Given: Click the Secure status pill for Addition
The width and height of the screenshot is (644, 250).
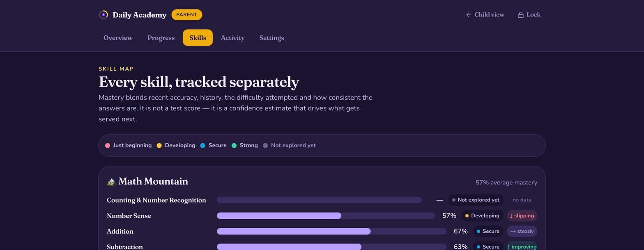Looking at the screenshot, I should tap(488, 231).
